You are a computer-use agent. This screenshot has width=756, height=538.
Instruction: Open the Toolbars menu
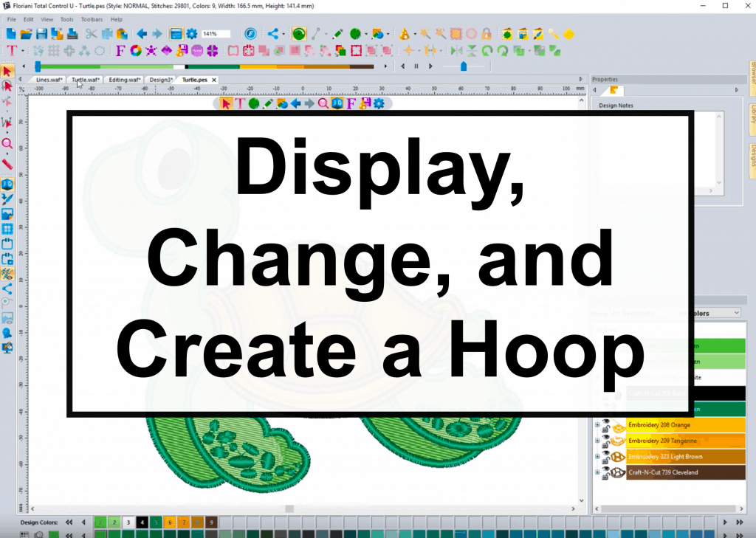pyautogui.click(x=92, y=19)
